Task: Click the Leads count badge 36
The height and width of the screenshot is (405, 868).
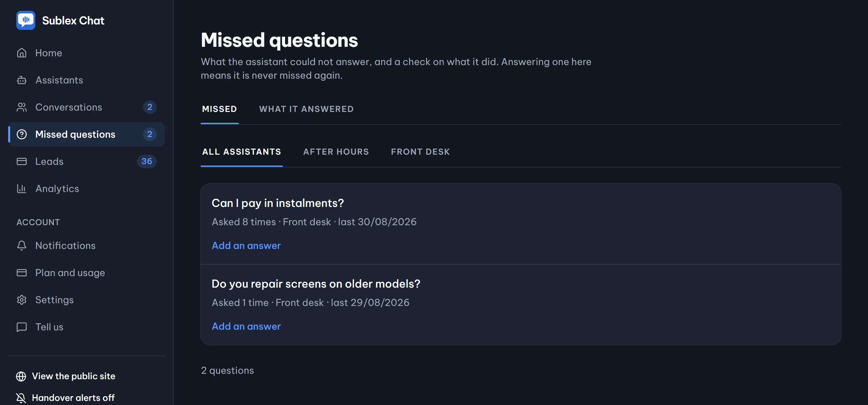Action: tap(146, 161)
